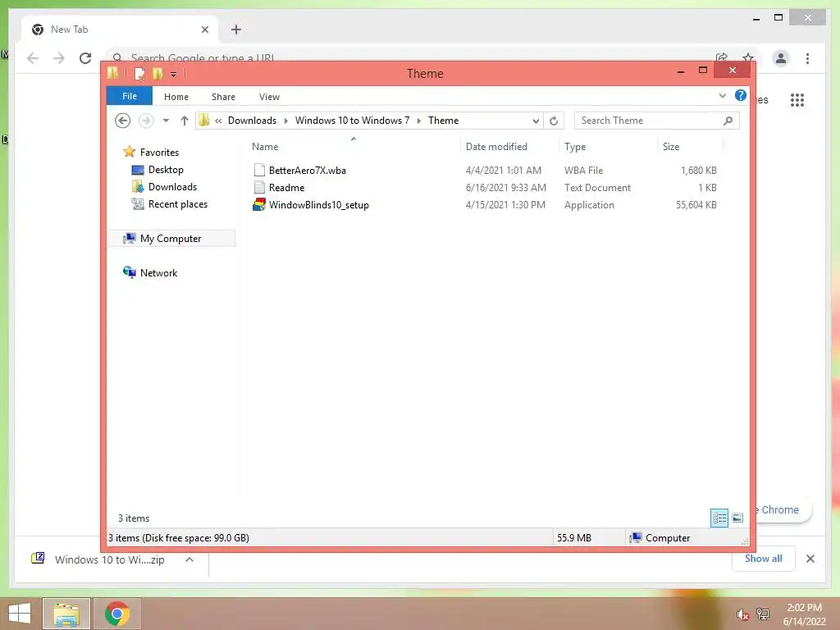The height and width of the screenshot is (630, 840).
Task: Open Chrome profile avatar menu
Action: tap(781, 58)
